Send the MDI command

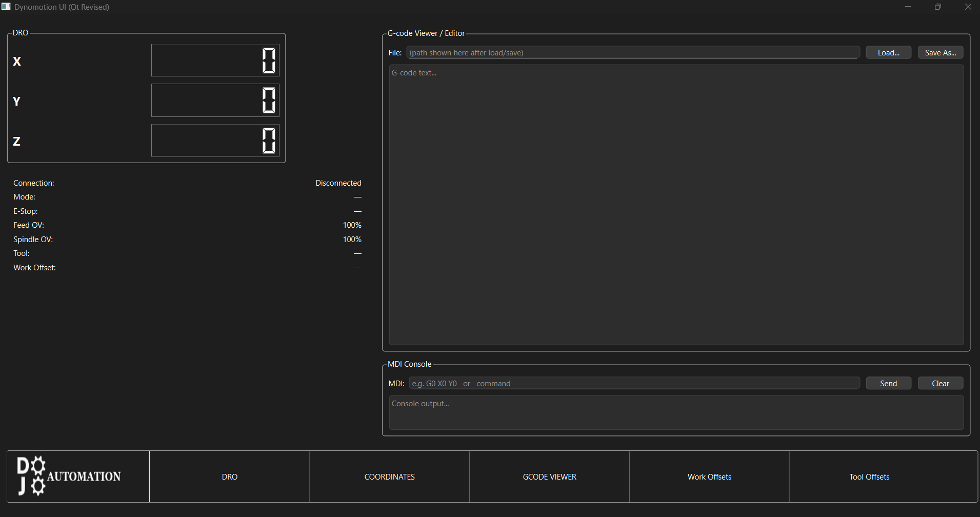(888, 383)
